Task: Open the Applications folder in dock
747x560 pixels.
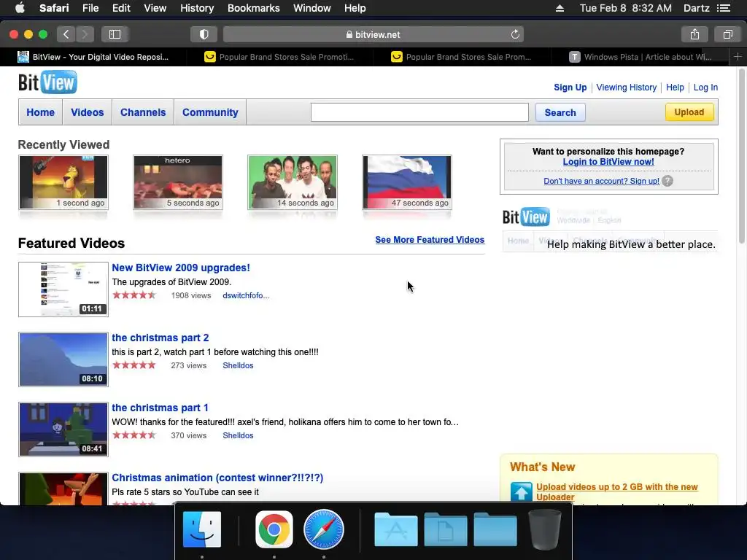Action: pyautogui.click(x=396, y=529)
